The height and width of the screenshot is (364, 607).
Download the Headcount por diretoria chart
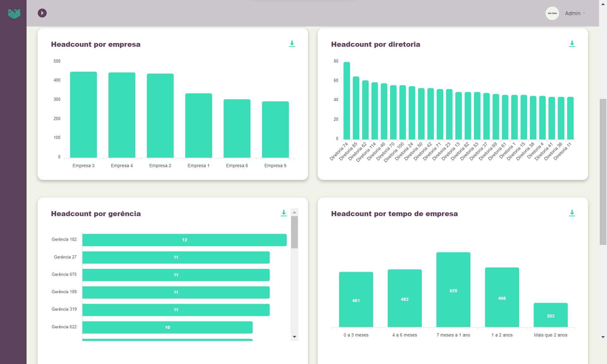(572, 44)
